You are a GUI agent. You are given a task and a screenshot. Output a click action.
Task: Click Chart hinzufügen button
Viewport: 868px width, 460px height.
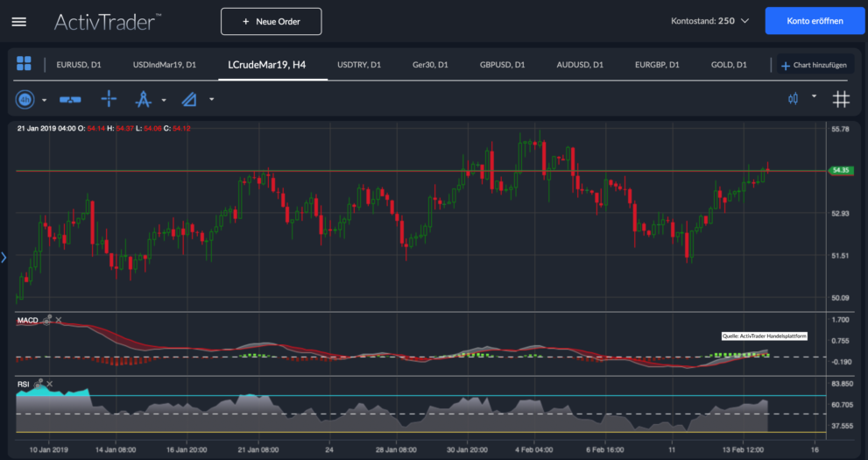pos(815,66)
